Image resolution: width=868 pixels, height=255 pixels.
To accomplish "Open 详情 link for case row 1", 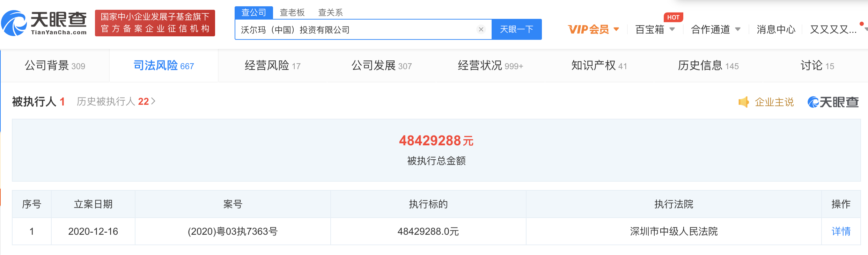I will (x=841, y=231).
